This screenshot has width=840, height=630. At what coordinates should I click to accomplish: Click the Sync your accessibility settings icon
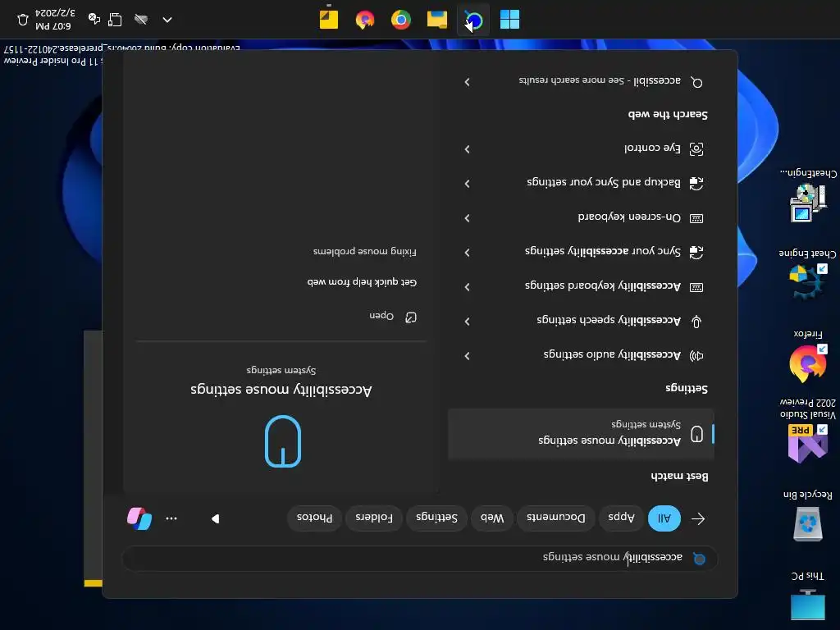[696, 253]
